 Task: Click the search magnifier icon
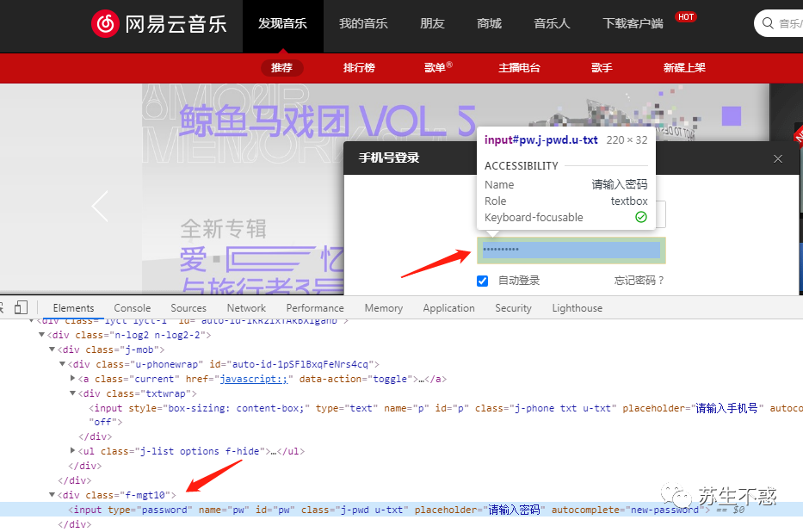tap(768, 23)
